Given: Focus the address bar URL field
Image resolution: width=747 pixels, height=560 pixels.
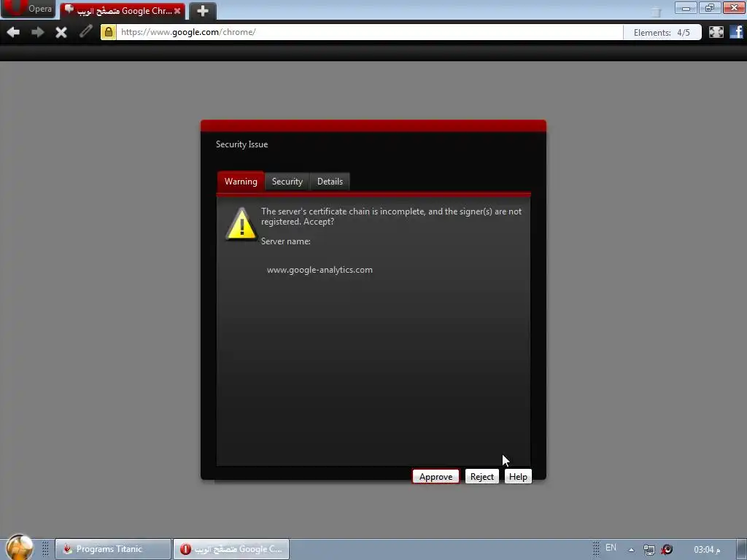Looking at the screenshot, I should 369,32.
